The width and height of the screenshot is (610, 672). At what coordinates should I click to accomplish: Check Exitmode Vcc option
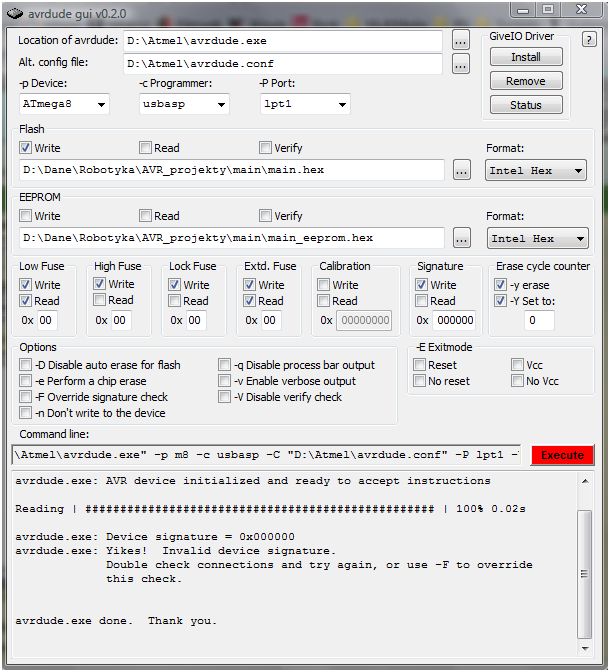pos(517,365)
